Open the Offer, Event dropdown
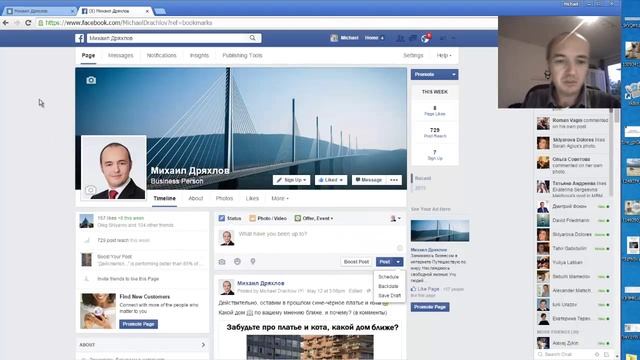640x360 pixels. [314, 218]
